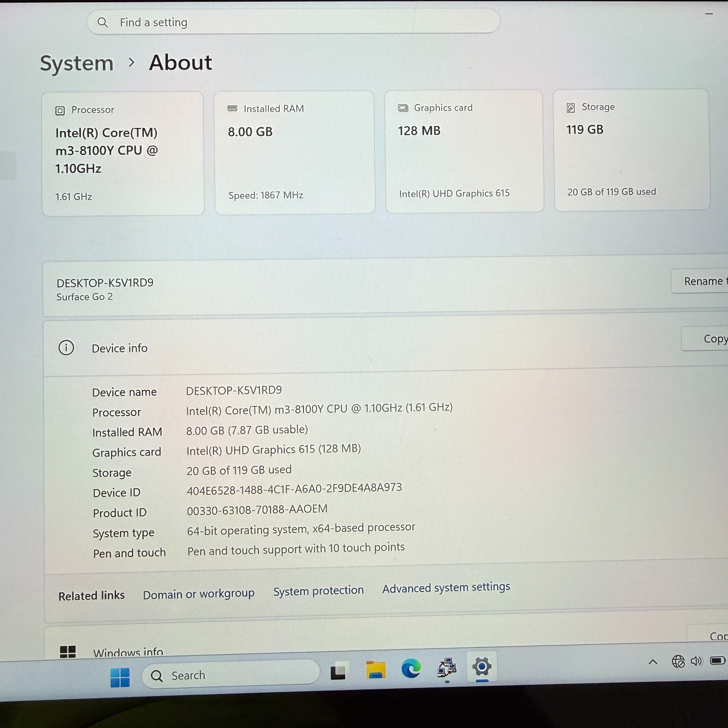Click the battery tray icon

pos(718,660)
